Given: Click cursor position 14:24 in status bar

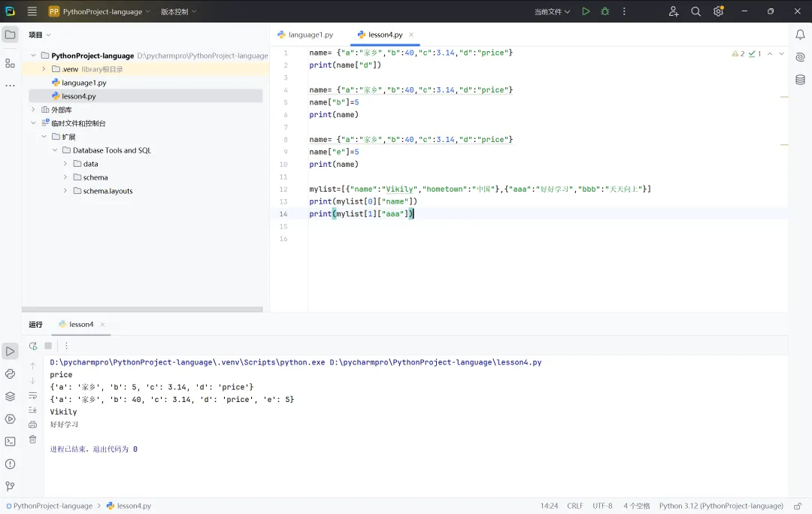Looking at the screenshot, I should 550,506.
